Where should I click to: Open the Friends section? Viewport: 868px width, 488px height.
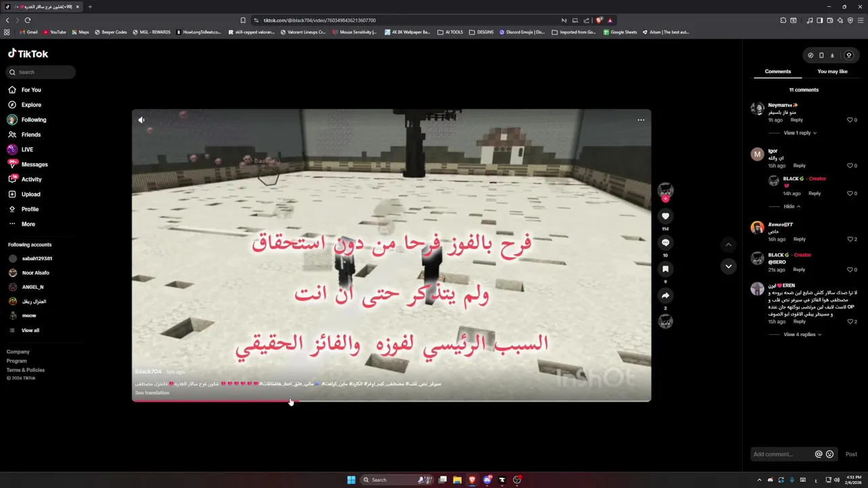pyautogui.click(x=24, y=135)
